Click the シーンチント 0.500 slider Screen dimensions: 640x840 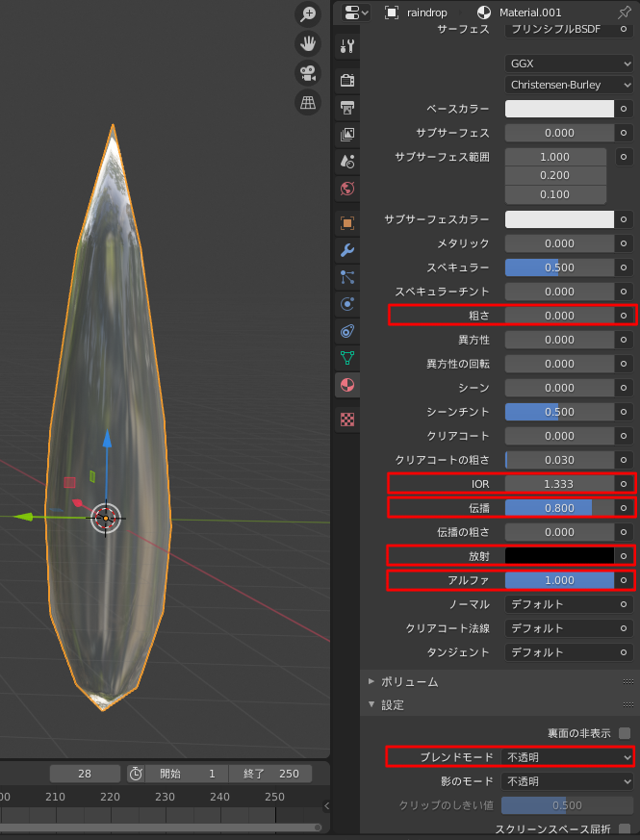point(559,412)
